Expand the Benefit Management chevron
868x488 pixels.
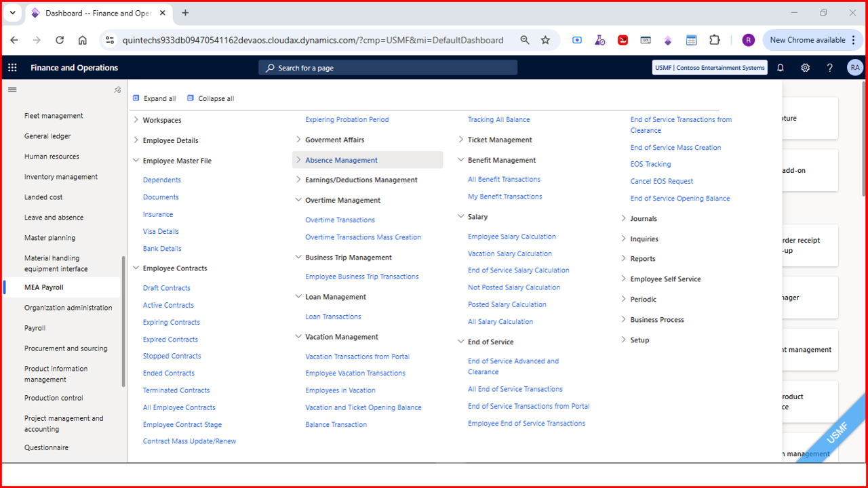pos(460,160)
